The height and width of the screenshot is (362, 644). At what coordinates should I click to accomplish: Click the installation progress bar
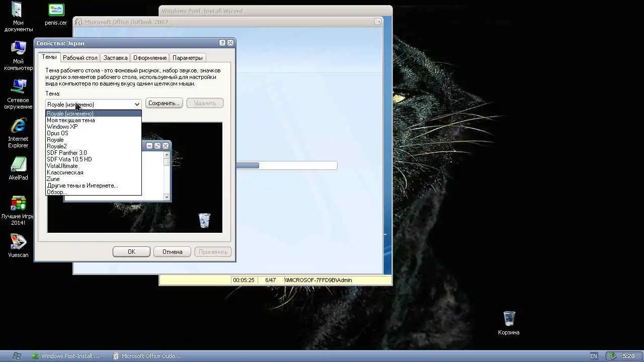(x=286, y=165)
